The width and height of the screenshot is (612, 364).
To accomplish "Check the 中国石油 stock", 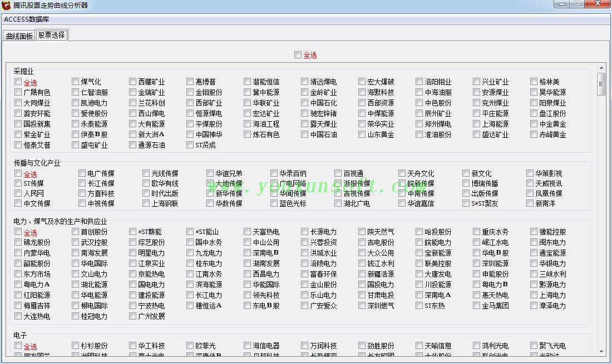I will (x=304, y=134).
